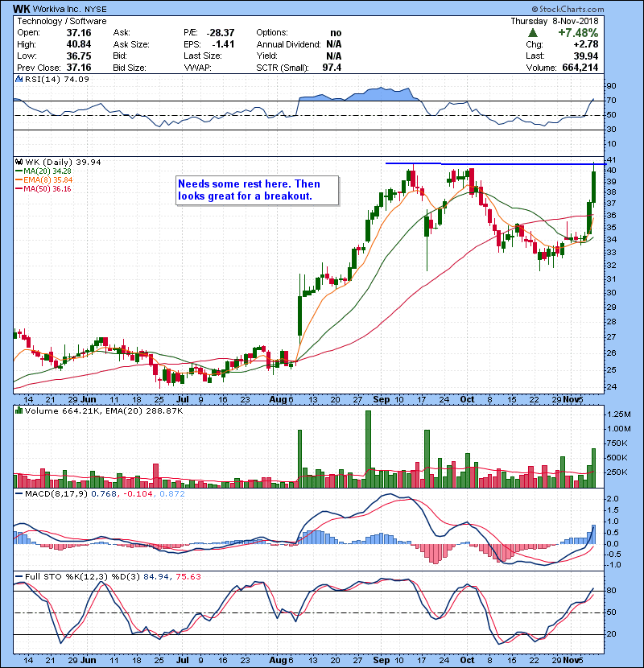This screenshot has width=644, height=668.
Task: Click the 'Volume 664.21K, EMA(20) 288.87K' label
Action: 104,410
